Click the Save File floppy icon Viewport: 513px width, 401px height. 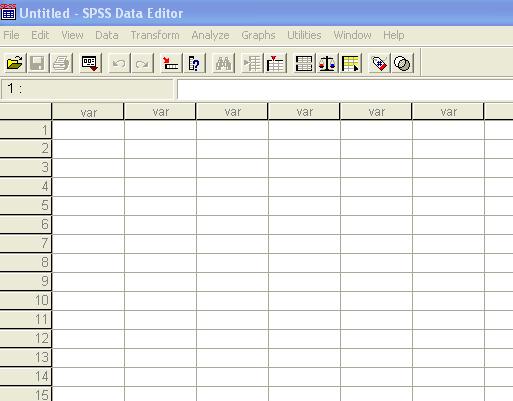[38, 63]
